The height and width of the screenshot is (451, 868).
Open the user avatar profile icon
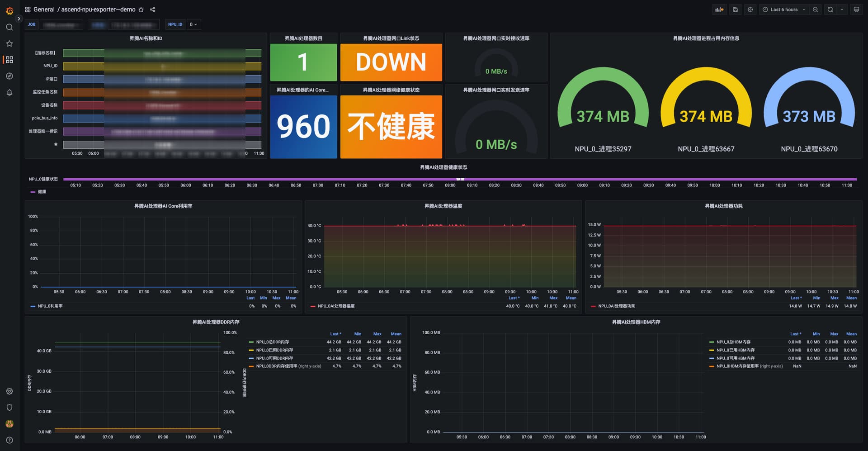click(x=9, y=424)
